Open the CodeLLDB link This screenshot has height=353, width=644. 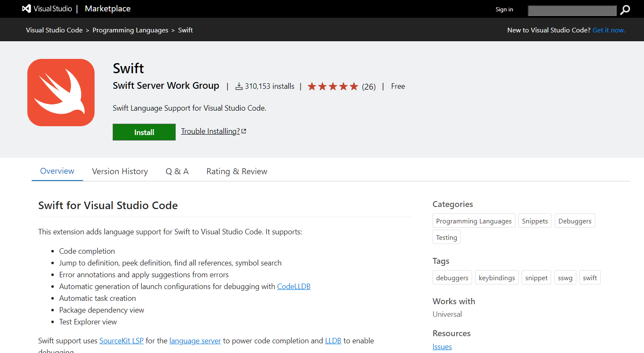point(294,287)
